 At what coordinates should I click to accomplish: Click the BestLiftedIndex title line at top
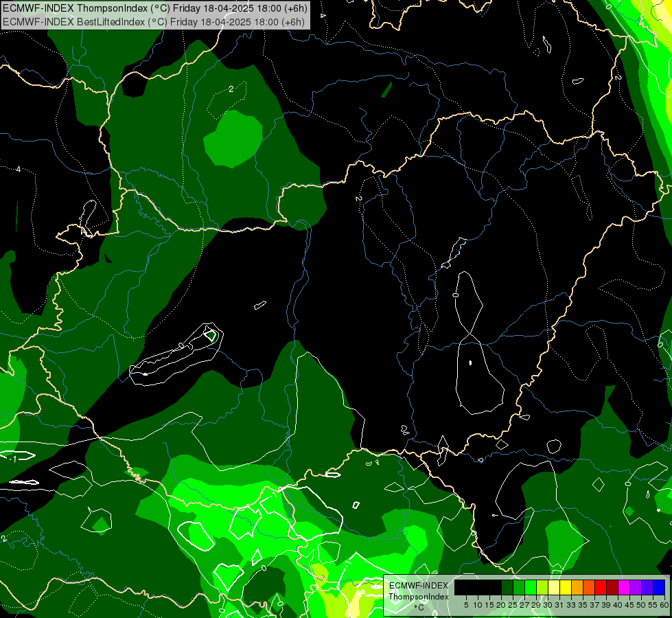point(154,22)
